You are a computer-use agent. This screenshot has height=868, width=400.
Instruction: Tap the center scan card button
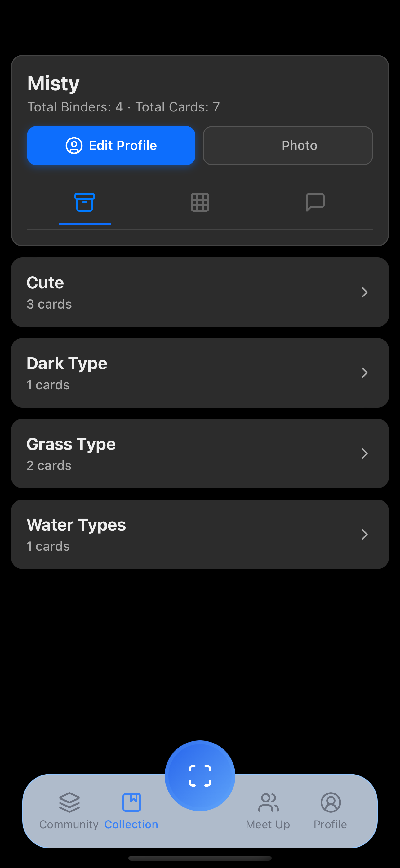tap(200, 775)
